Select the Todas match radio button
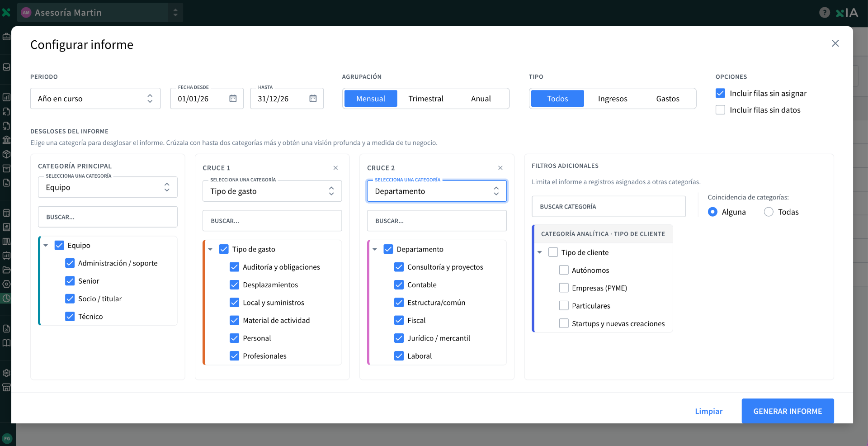 [769, 212]
